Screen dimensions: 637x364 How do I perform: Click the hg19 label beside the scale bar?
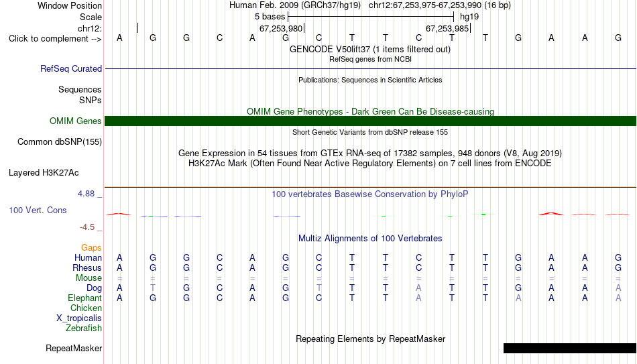469,17
